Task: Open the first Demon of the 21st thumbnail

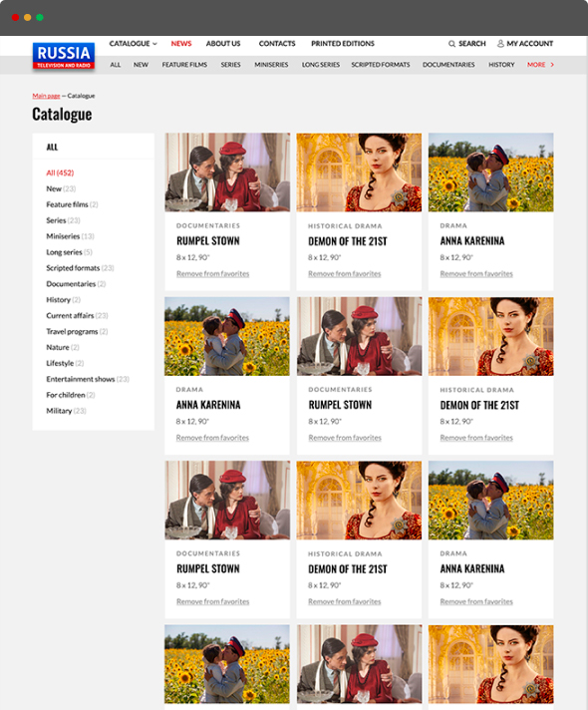Action: coord(359,173)
